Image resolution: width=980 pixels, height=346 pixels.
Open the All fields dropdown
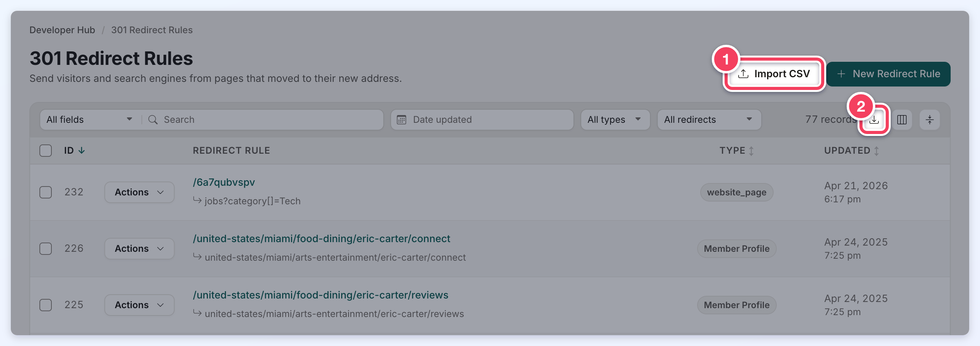(90, 120)
